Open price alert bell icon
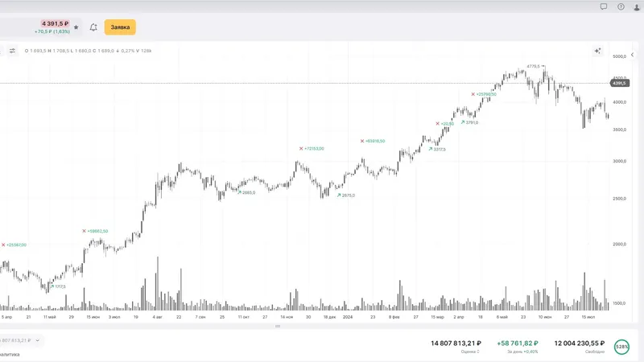The width and height of the screenshot is (644, 362). (93, 27)
